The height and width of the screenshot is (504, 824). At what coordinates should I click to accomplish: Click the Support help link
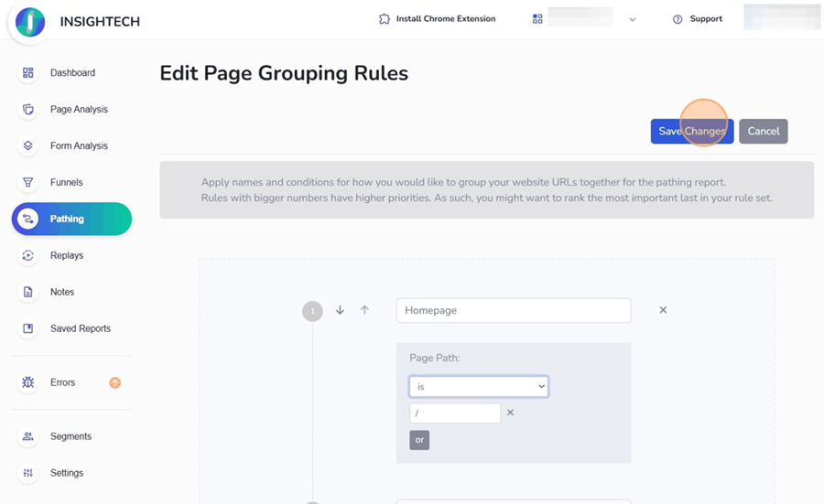click(698, 19)
